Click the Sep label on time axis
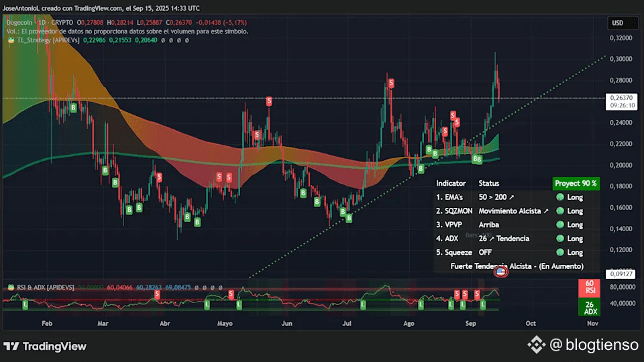This screenshot has width=644, height=362. point(471,323)
